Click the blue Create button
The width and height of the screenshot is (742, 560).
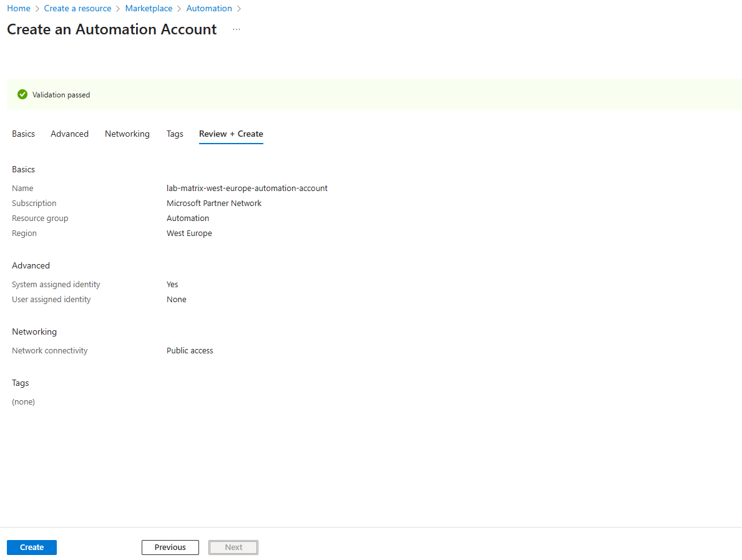pos(32,548)
